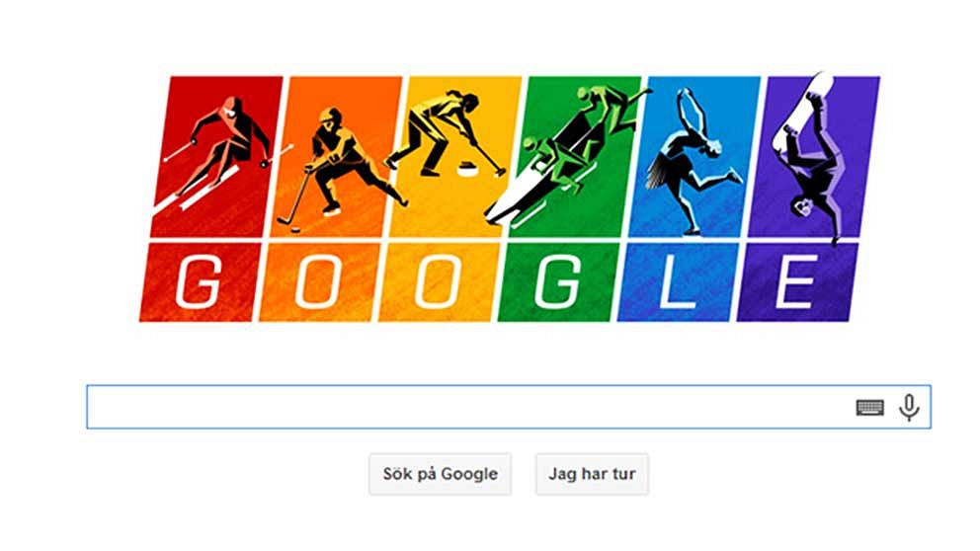
Task: Click the orange hockey player panel
Action: click(337, 156)
